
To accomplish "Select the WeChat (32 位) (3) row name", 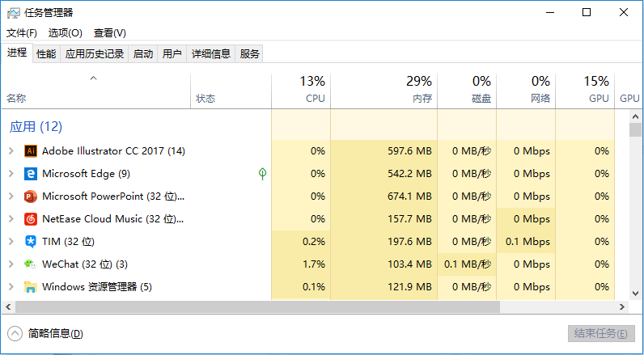I will tap(85, 264).
